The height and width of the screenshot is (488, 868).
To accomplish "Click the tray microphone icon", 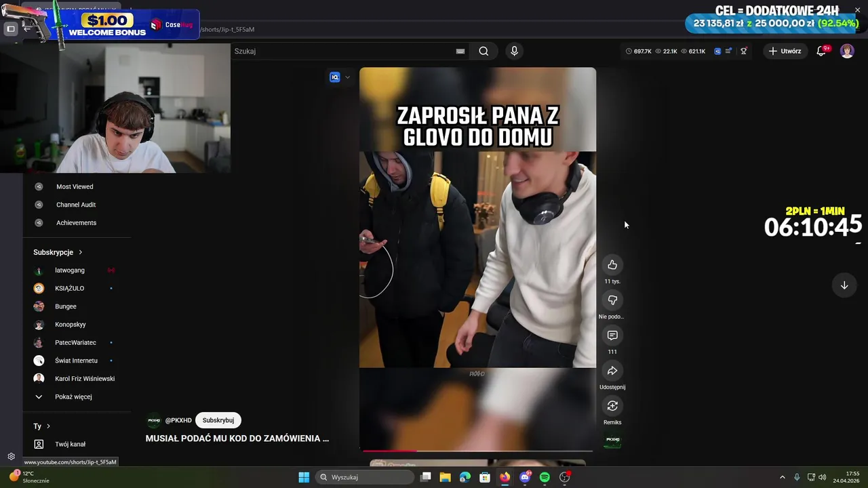I will point(797,477).
